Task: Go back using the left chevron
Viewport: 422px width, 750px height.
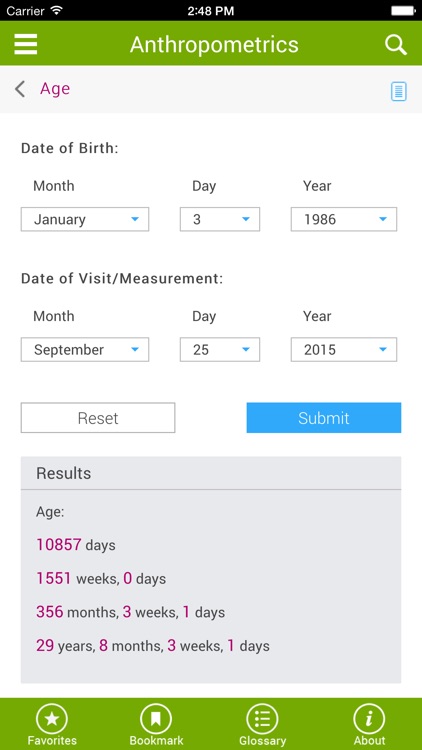Action: [x=20, y=89]
